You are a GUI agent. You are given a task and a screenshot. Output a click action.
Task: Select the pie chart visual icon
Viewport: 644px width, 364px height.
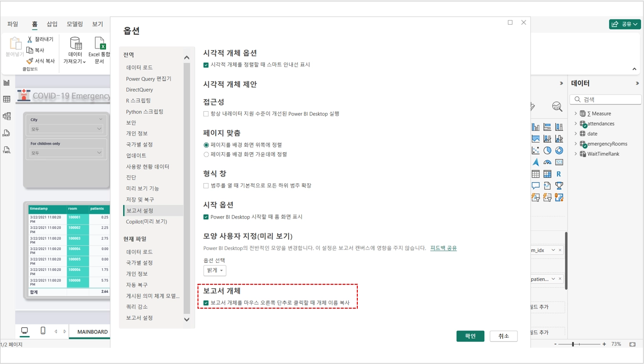547,150
